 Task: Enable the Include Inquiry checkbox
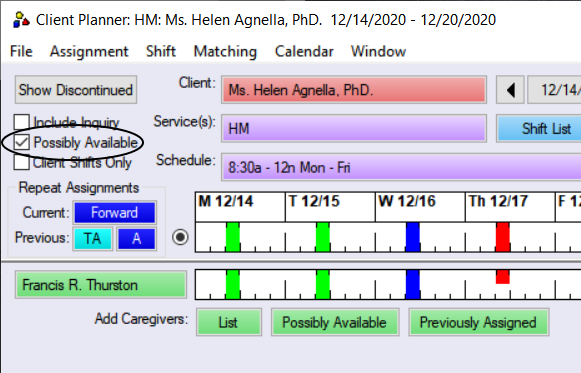pos(21,122)
